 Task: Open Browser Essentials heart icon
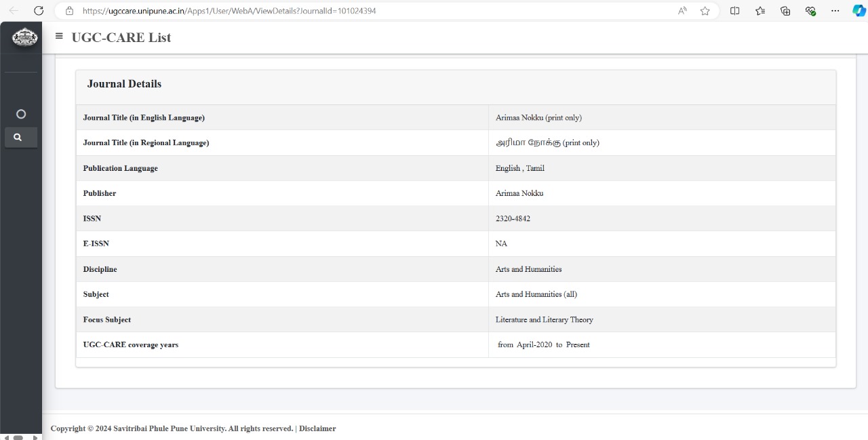point(810,11)
